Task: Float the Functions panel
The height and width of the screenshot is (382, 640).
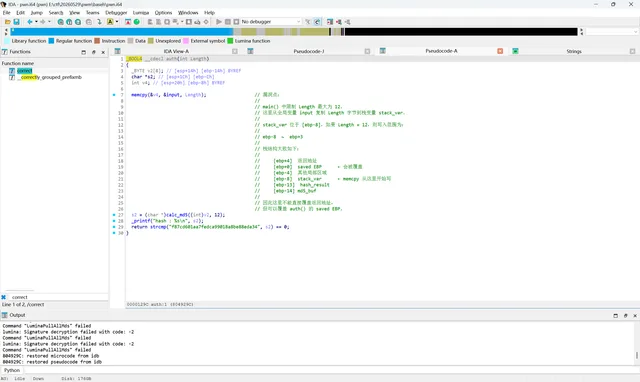Action: point(93,52)
